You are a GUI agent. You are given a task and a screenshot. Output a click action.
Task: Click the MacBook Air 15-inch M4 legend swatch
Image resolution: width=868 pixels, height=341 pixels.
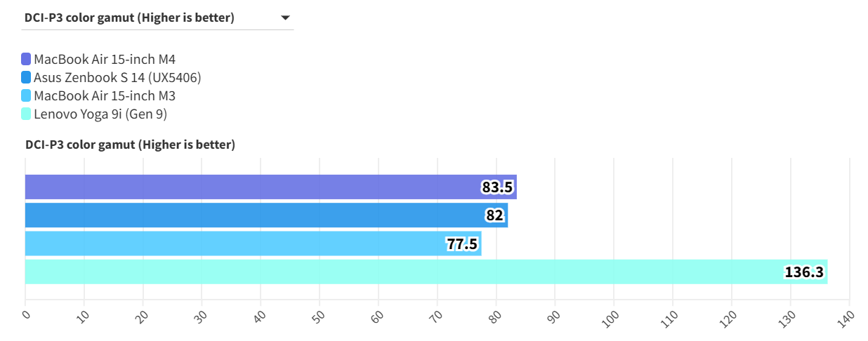pos(27,59)
